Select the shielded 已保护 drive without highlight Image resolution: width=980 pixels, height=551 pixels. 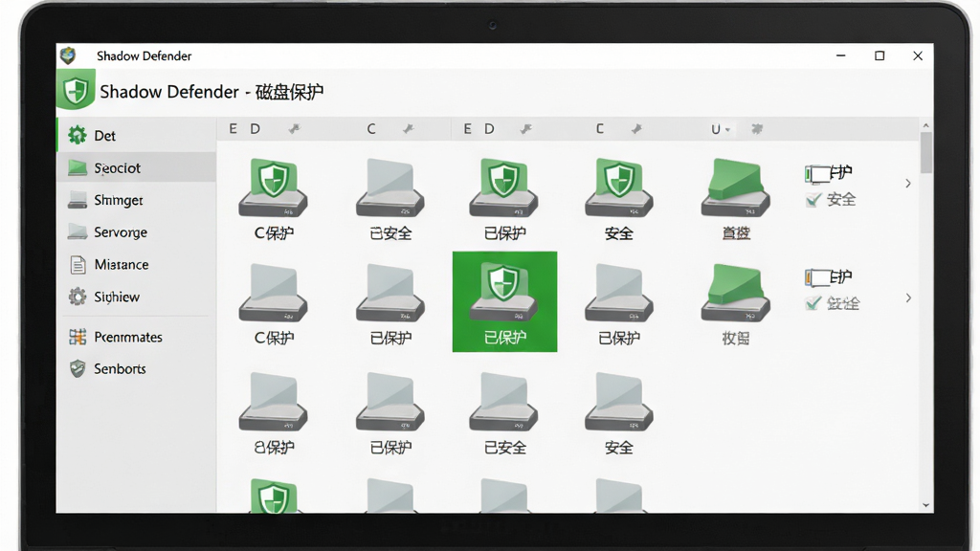coord(504,199)
